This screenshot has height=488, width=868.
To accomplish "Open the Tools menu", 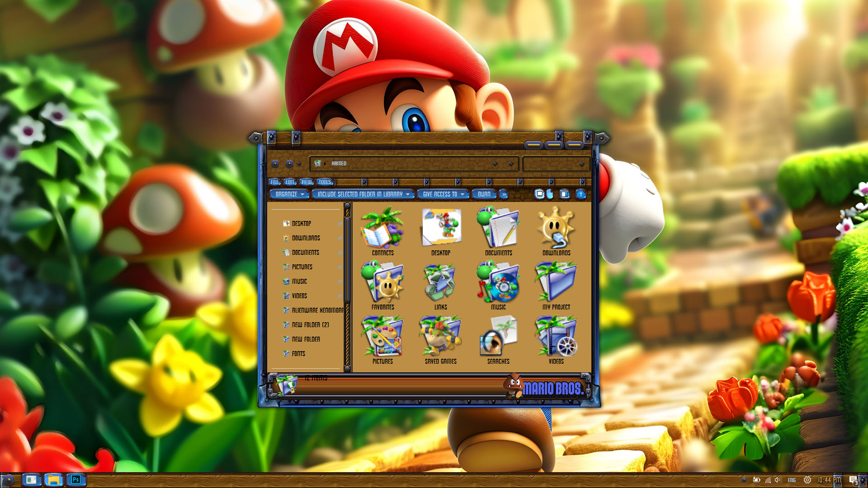I will [x=325, y=182].
